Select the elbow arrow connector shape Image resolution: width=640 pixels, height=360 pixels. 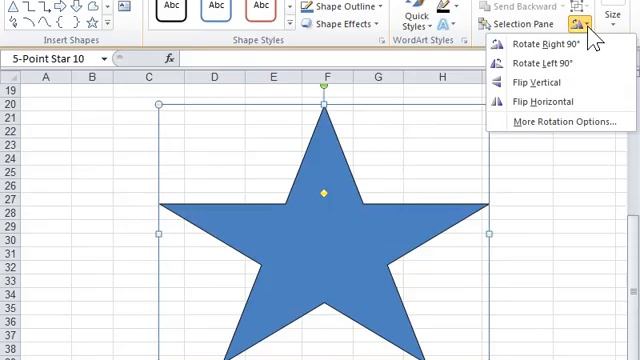[x=44, y=6]
